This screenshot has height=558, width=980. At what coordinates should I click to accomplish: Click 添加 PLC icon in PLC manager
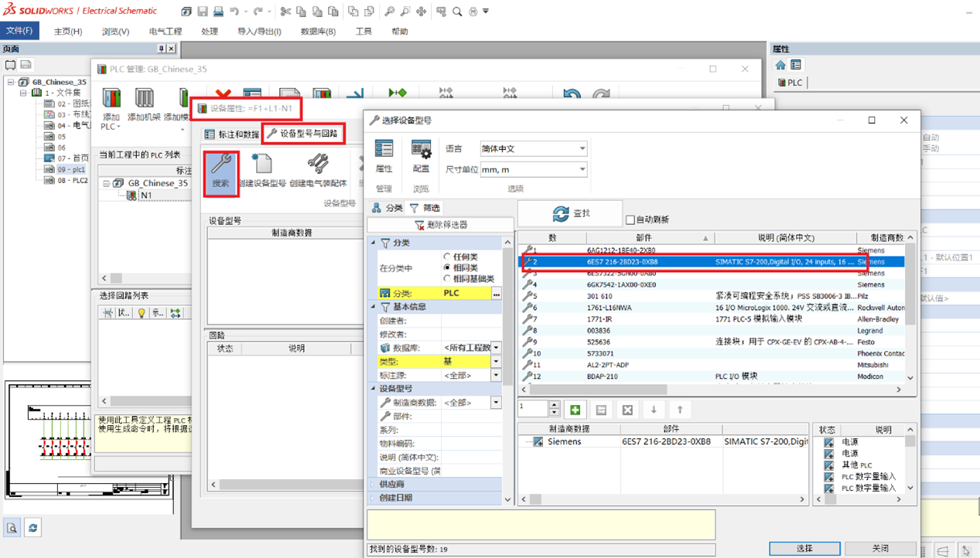click(111, 107)
